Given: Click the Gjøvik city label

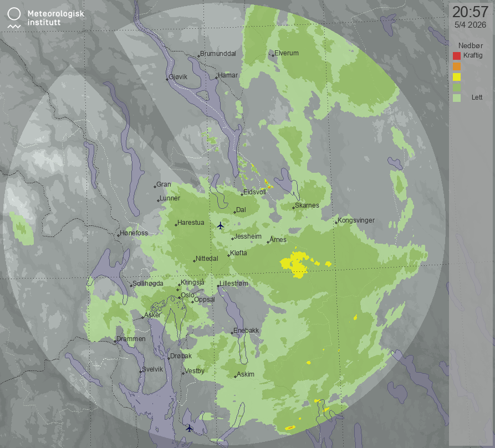Looking at the screenshot, I should [x=182, y=77].
